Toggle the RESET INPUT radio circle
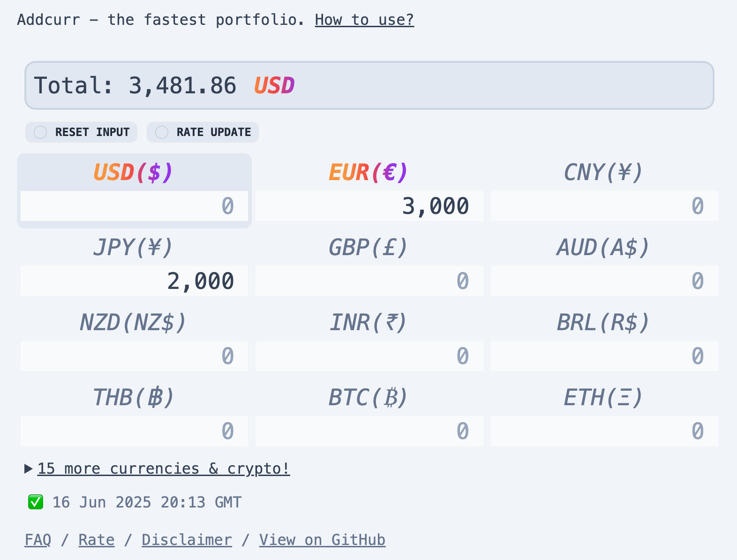This screenshot has height=560, width=737. click(40, 132)
